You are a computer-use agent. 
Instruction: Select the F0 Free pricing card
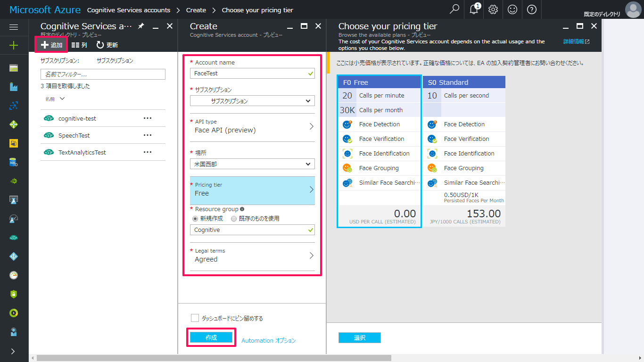tap(379, 151)
